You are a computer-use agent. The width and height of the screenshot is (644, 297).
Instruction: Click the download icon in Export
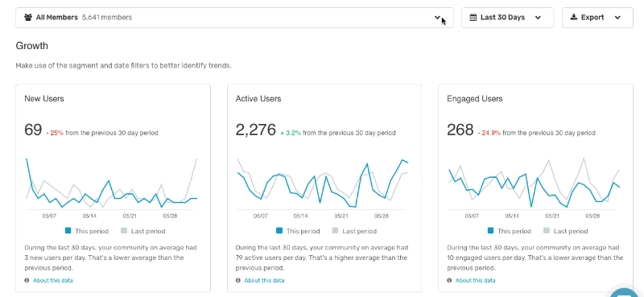(574, 17)
